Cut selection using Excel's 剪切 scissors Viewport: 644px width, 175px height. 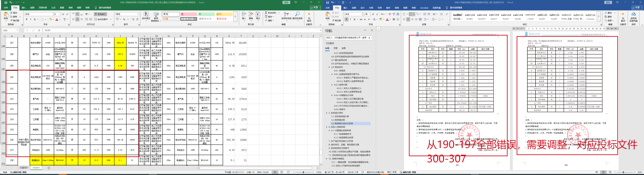pos(14,13)
